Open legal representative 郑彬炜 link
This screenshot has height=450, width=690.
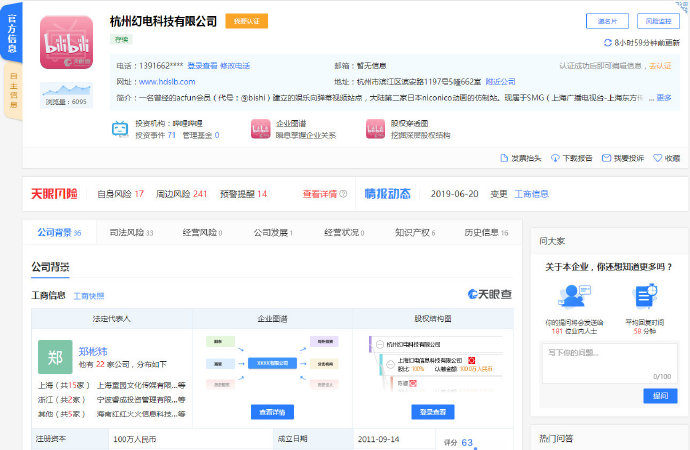coord(93,351)
